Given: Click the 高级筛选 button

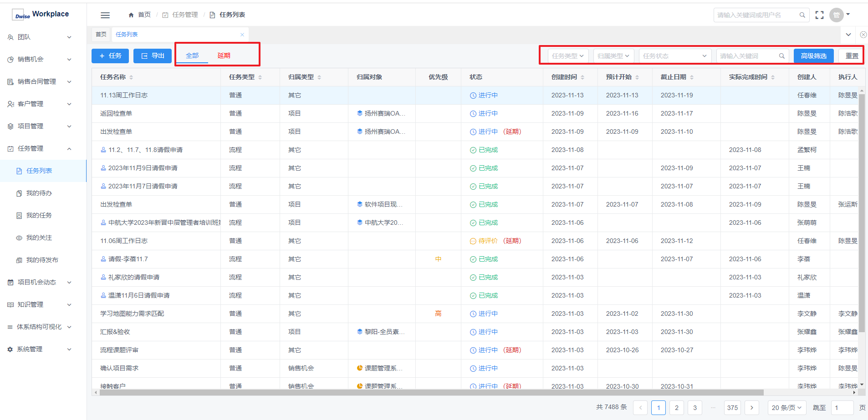Looking at the screenshot, I should point(813,56).
